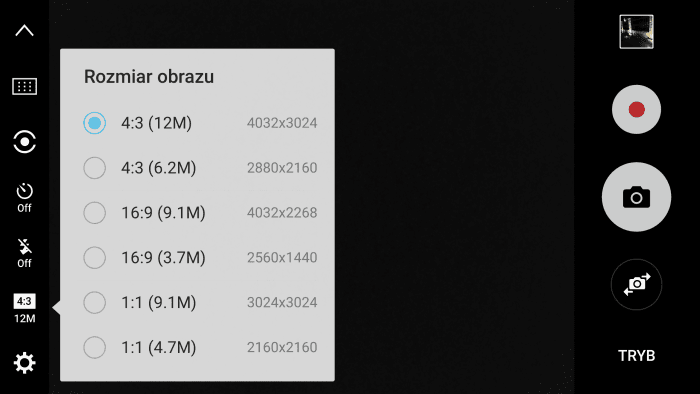Collapse the side menu with up chevron
This screenshot has height=394, width=700.
click(x=25, y=30)
